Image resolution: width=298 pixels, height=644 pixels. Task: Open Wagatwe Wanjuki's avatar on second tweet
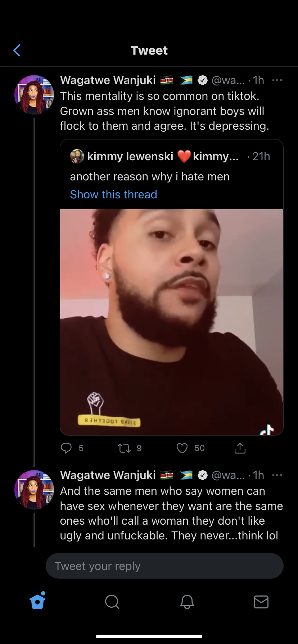(x=34, y=489)
